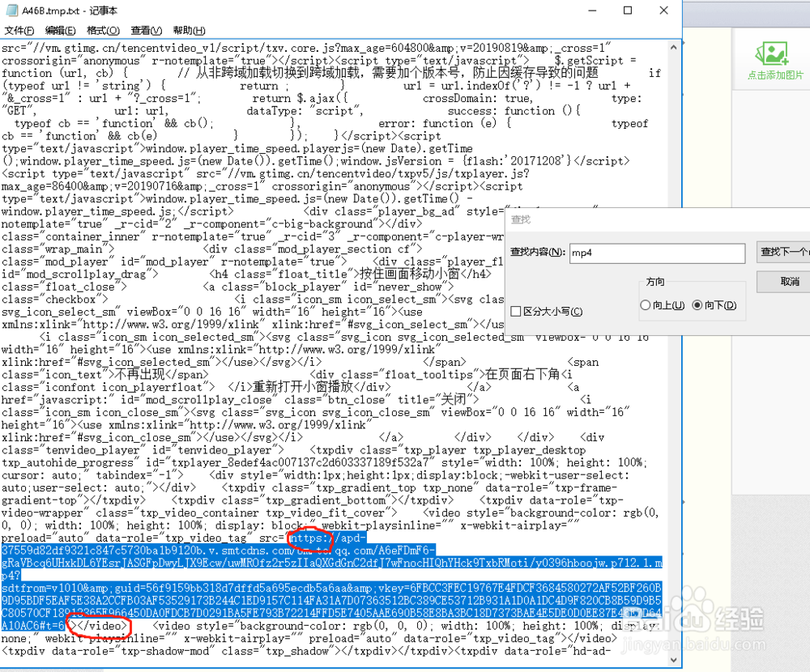Click the scrollbar down arrow in Notepad
This screenshot has width=810, height=672.
pyautogui.click(x=674, y=660)
